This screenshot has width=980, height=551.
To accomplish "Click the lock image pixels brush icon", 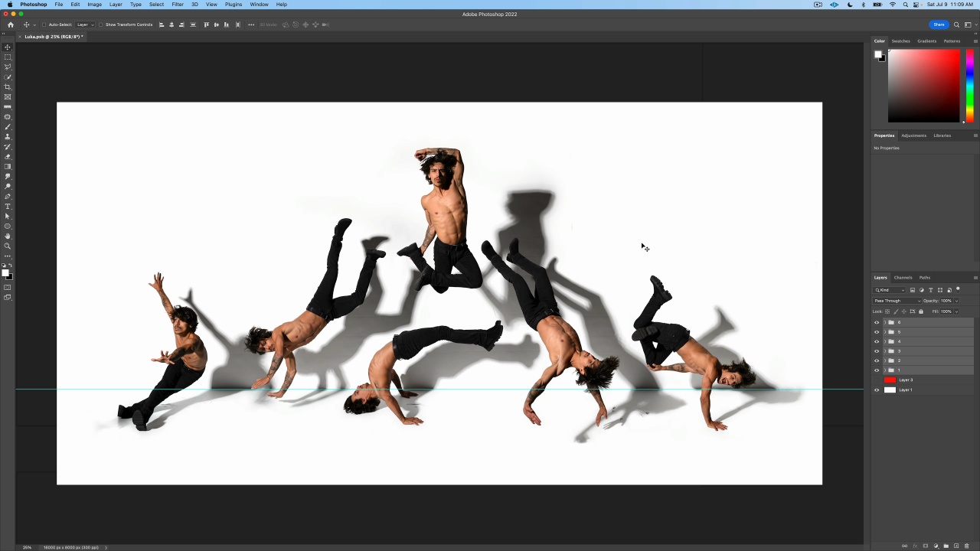I will click(896, 311).
